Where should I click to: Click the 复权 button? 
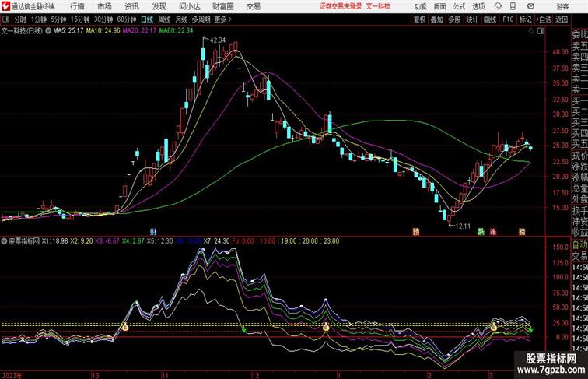[x=420, y=19]
